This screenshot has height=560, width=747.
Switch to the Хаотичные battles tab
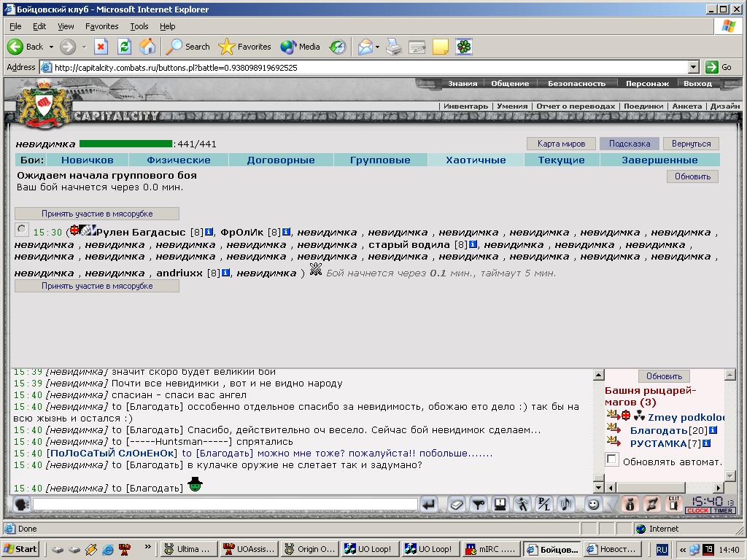(476, 160)
